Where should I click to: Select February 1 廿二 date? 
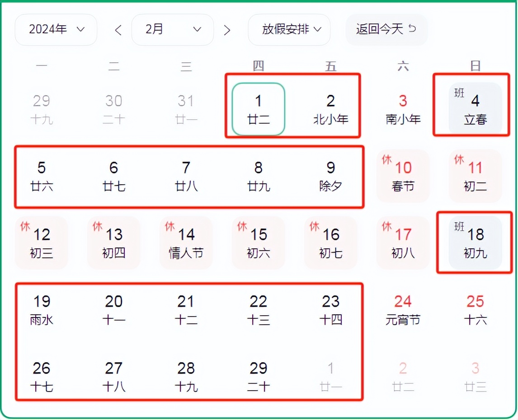pos(259,109)
